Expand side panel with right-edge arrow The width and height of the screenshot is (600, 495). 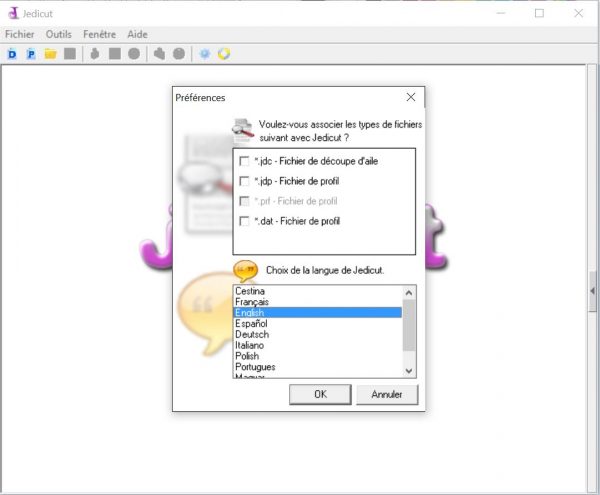[593, 291]
